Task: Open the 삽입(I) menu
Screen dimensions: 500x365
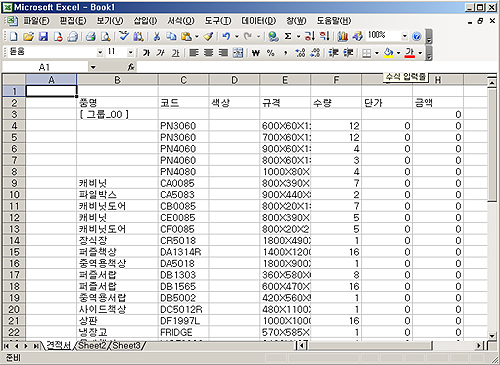Action: click(x=145, y=21)
